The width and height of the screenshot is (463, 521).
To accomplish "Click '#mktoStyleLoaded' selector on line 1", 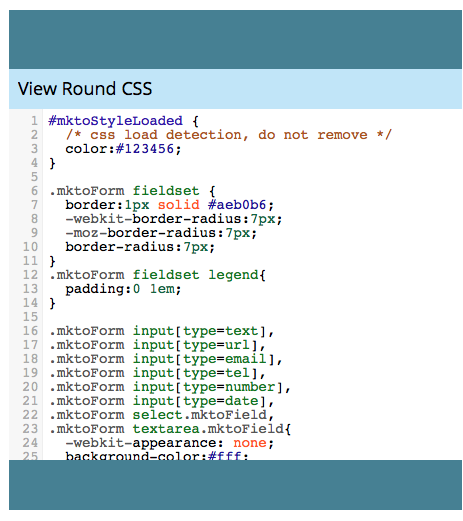I will (x=116, y=121).
